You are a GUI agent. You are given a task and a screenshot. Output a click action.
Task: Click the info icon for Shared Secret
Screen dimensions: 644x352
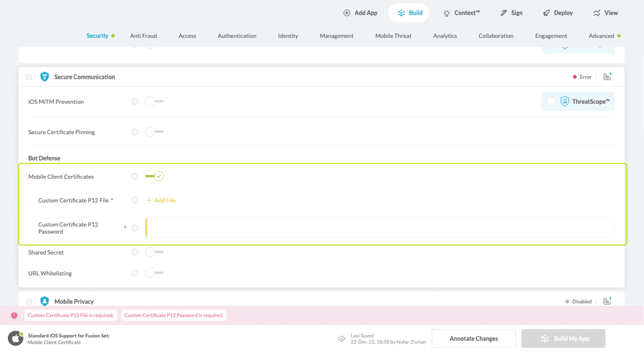pos(135,252)
